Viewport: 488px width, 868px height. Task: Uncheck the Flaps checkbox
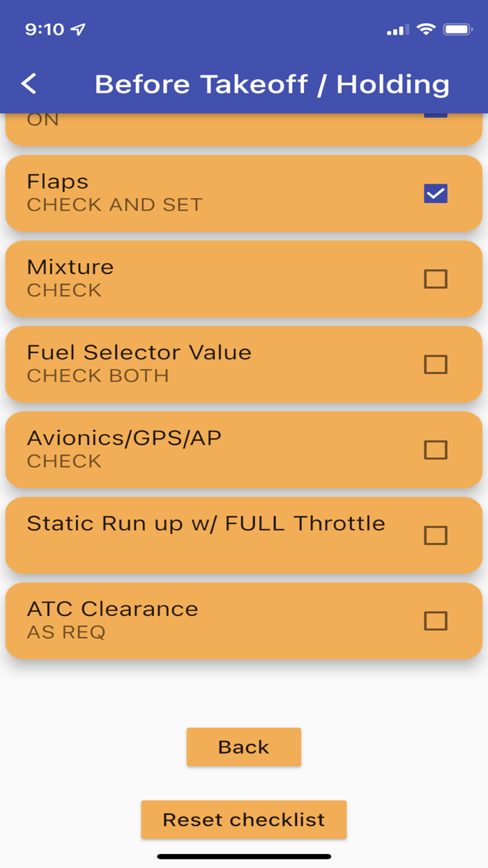[435, 193]
